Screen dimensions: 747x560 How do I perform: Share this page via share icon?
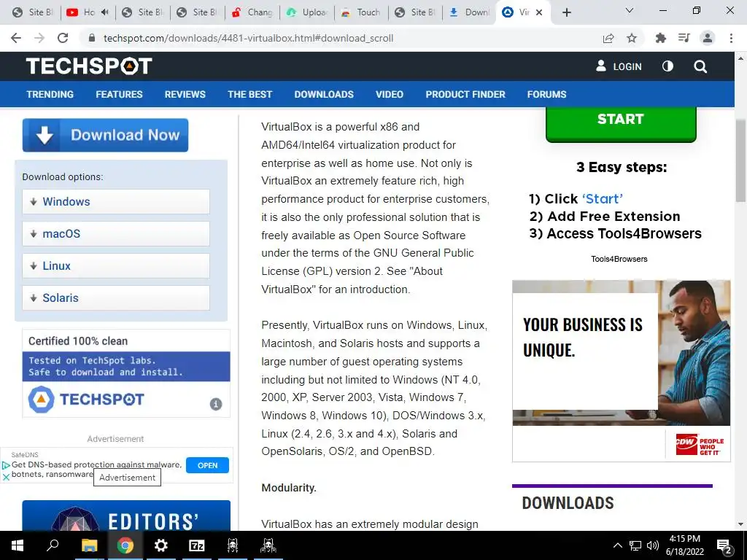click(x=608, y=38)
